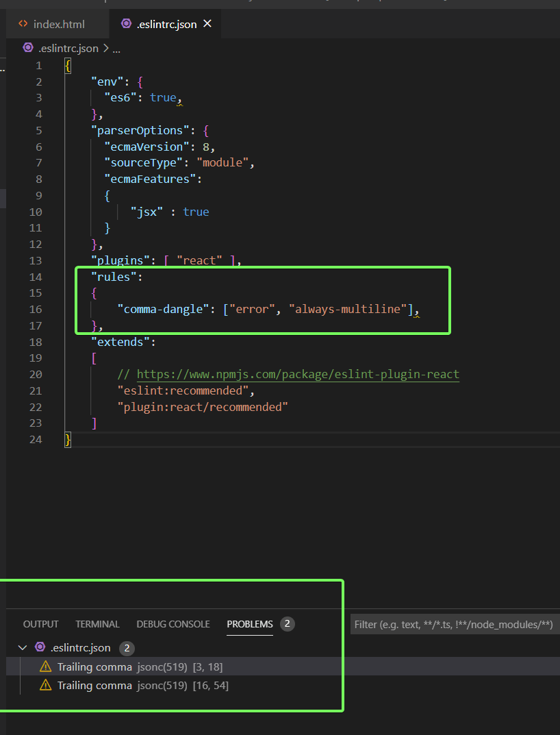
Task: Close the .eslintrc.json editor tab
Action: 207,23
